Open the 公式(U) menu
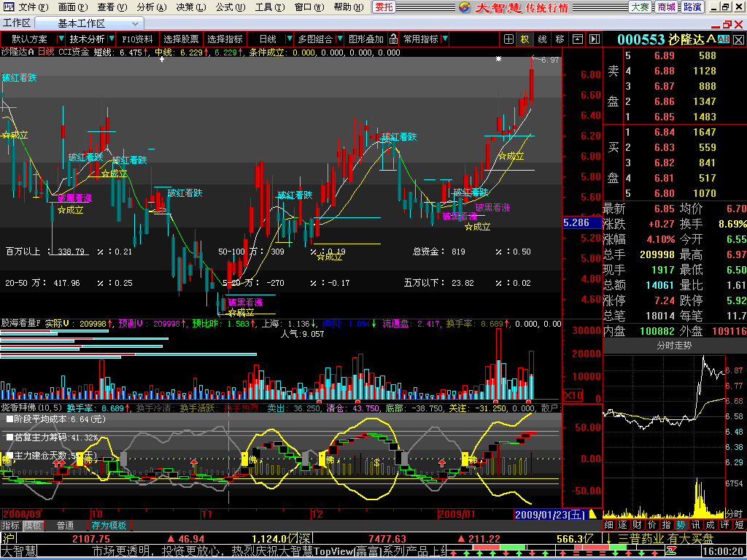This screenshot has width=747, height=560. coord(231,7)
